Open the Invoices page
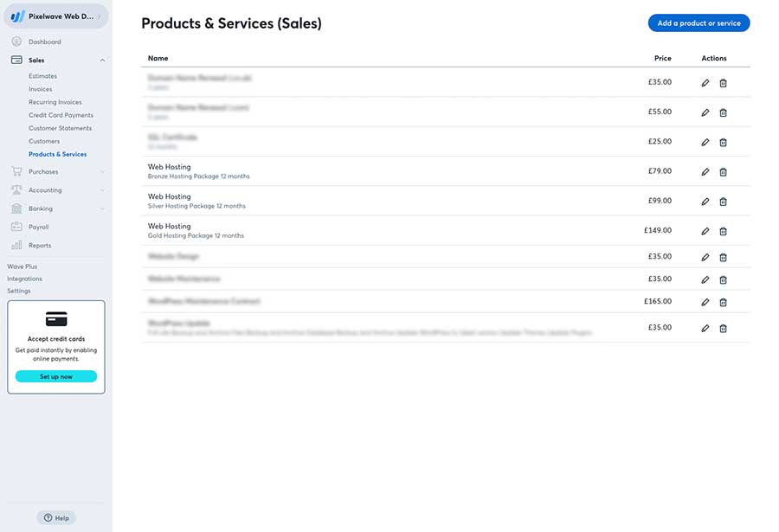The image size is (779, 532). [x=40, y=89]
